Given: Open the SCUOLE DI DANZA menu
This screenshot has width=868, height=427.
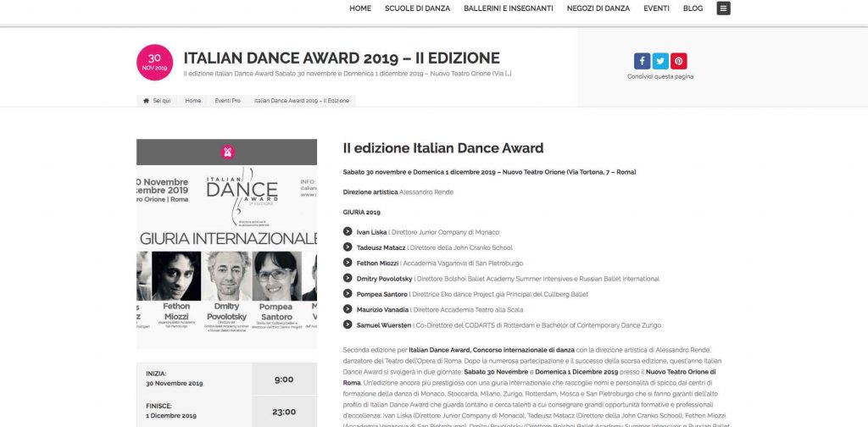Looking at the screenshot, I should tap(417, 8).
